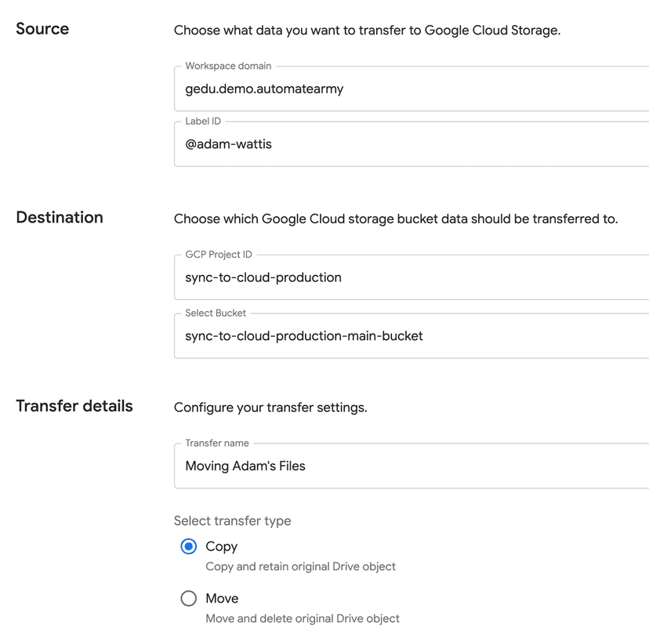
Task: Click the Transfer details section heading
Action: click(74, 406)
